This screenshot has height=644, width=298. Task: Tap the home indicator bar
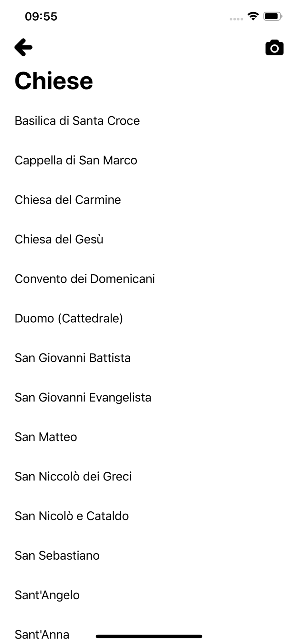coord(149,636)
